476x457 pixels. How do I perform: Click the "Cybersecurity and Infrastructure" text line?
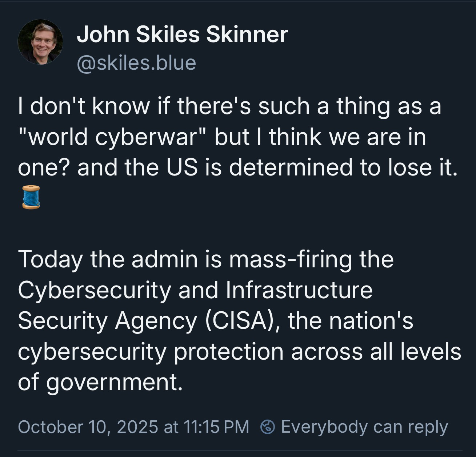click(195, 290)
